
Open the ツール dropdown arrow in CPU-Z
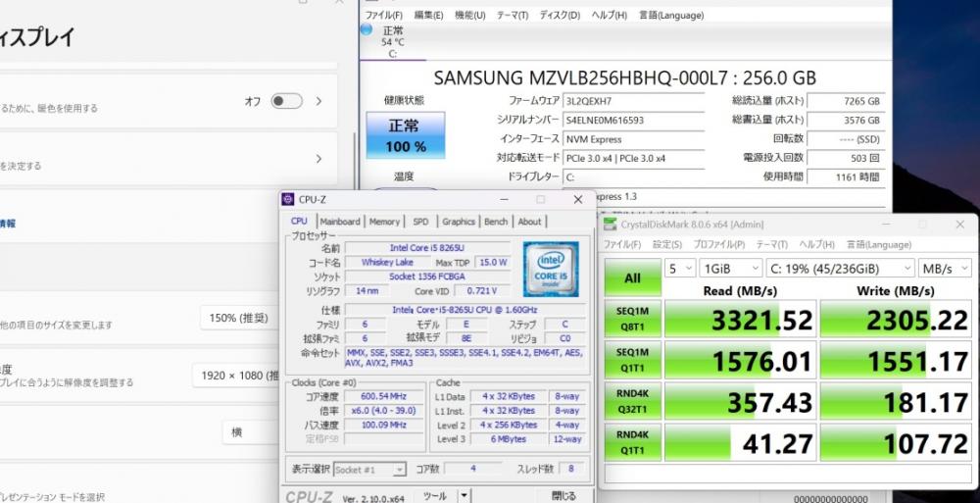tap(464, 496)
